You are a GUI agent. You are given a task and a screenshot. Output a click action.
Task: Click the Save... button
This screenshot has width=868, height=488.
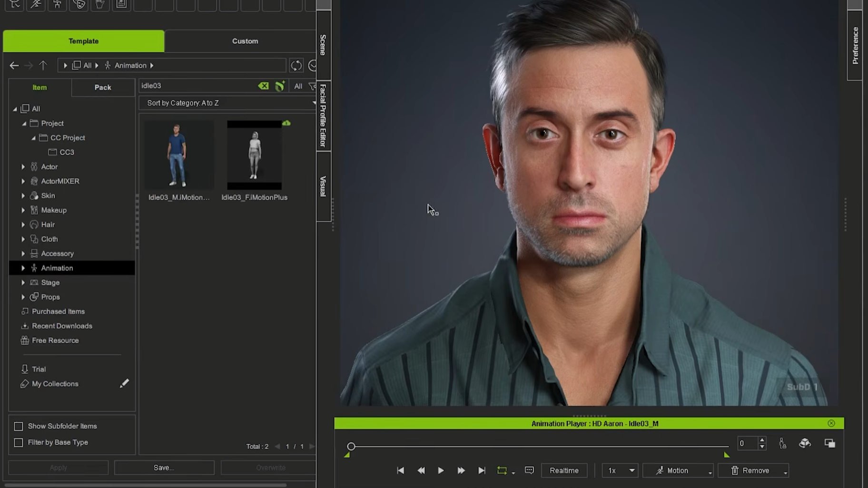click(x=164, y=468)
